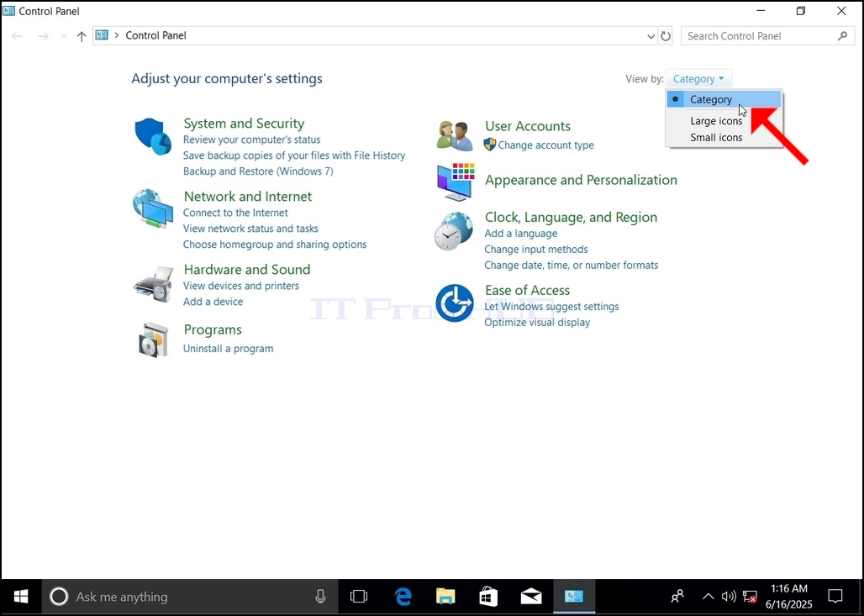The width and height of the screenshot is (864, 616).
Task: Click the Forward navigation arrow
Action: click(x=43, y=36)
